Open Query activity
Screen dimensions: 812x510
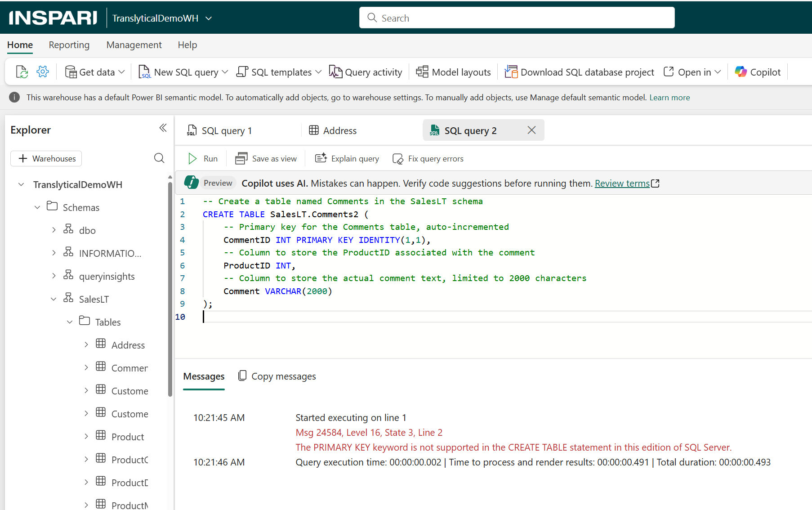(366, 72)
